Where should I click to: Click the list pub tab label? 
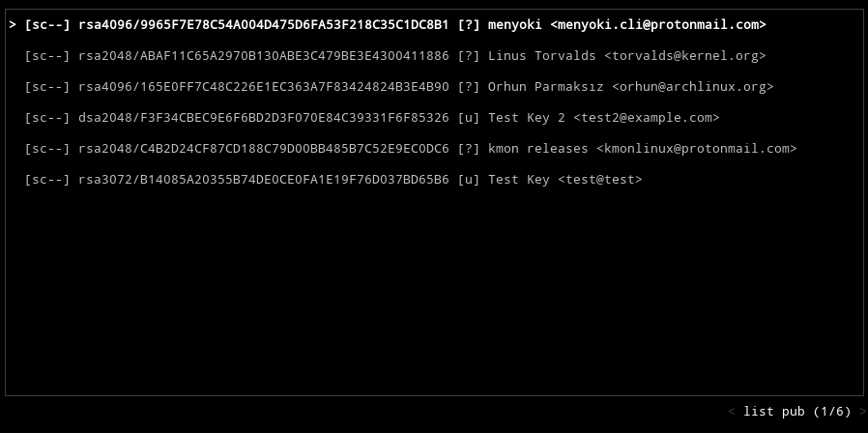coord(774,412)
